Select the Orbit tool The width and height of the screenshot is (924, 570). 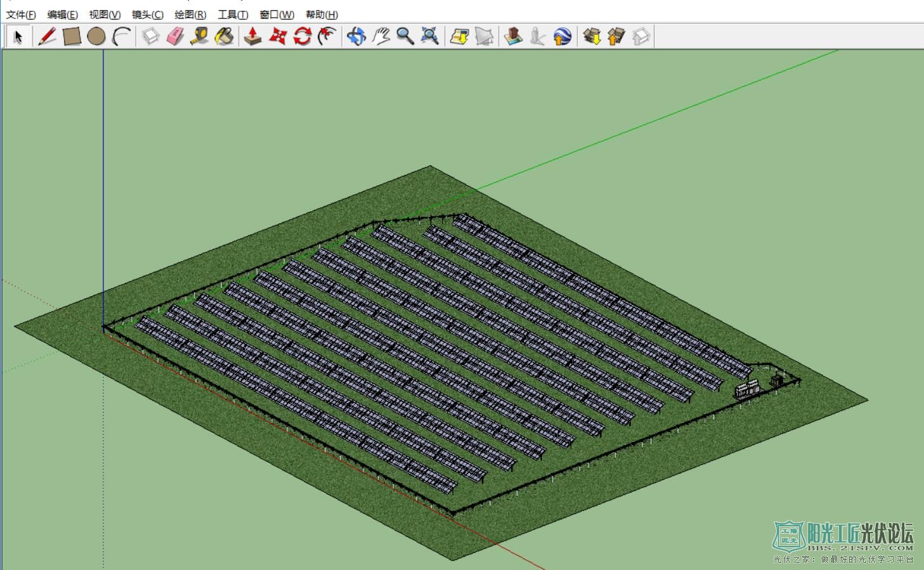pos(356,37)
